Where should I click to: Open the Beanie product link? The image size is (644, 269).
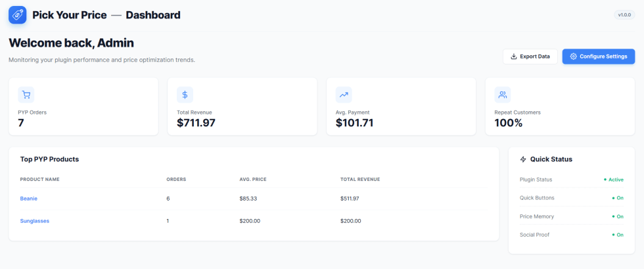tap(29, 199)
